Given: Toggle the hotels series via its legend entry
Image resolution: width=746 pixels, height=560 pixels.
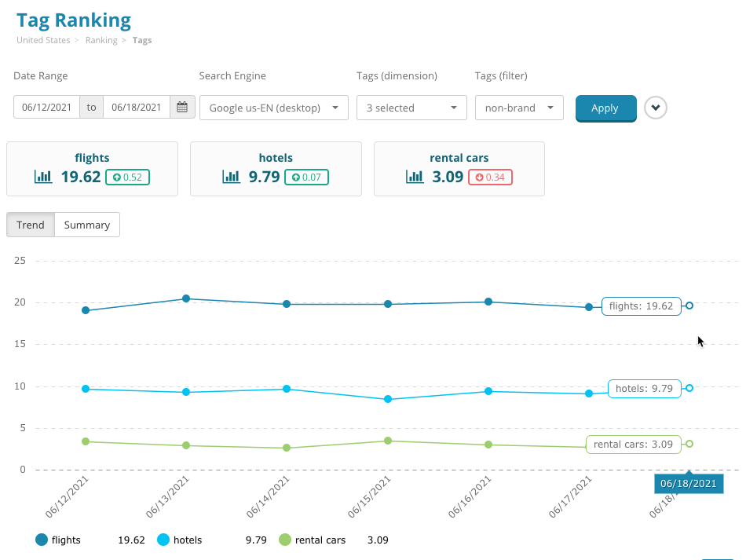Looking at the screenshot, I should pos(183,540).
